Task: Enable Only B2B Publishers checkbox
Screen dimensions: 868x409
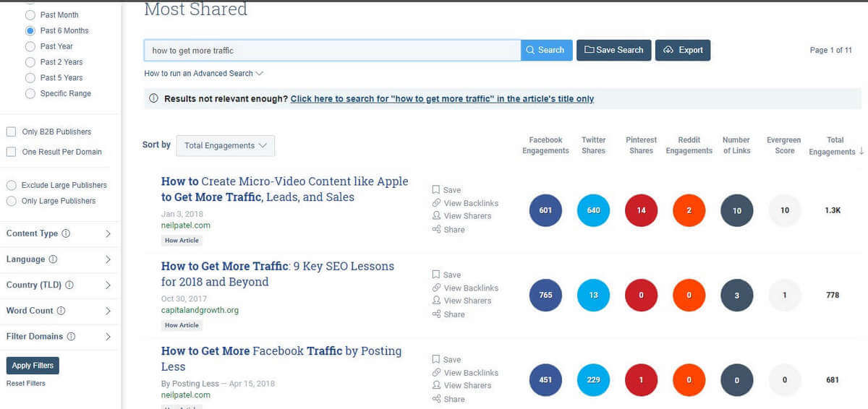Action: (12, 132)
